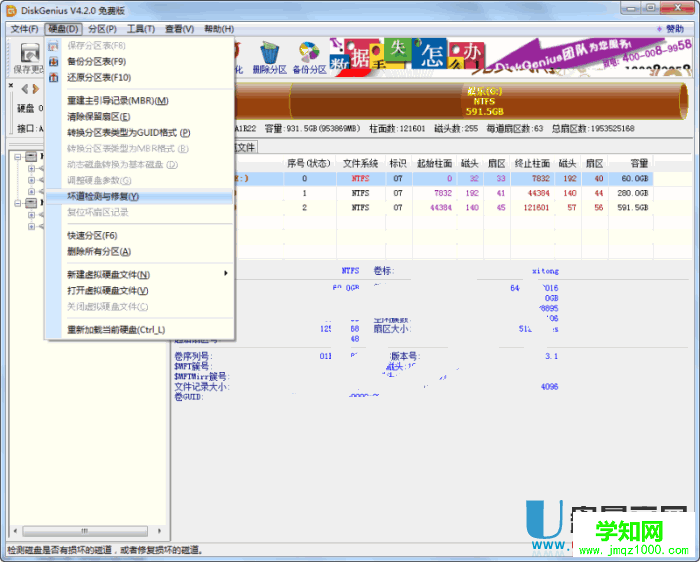The width and height of the screenshot is (700, 562).
Task: Expand the second partition under the first disk
Action: tap(31, 180)
